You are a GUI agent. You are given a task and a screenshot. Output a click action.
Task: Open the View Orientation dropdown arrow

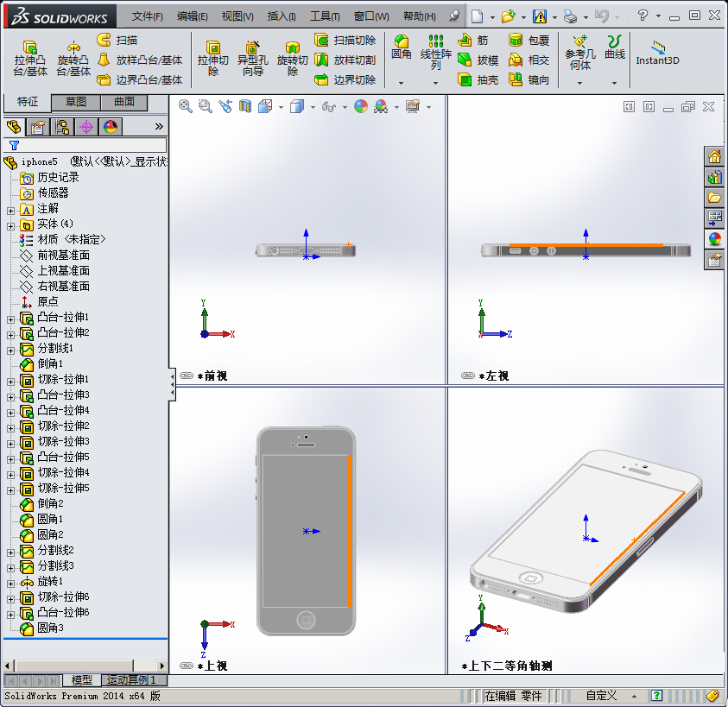coord(281,107)
